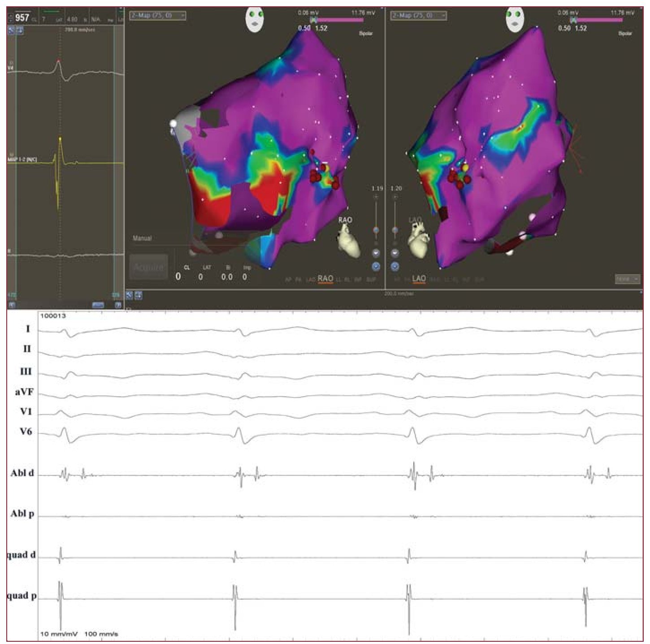650x644 pixels.
Task: Click the 957 cycle length stepper
Action: click(x=10, y=18)
